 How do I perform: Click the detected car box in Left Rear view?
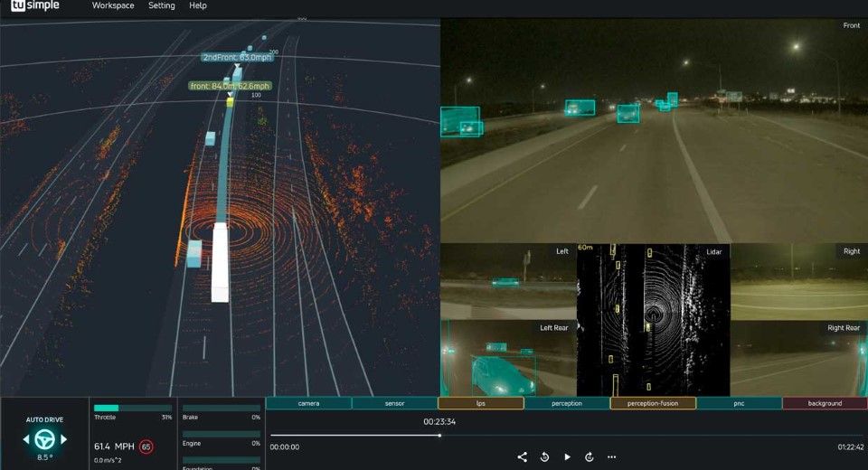504,375
